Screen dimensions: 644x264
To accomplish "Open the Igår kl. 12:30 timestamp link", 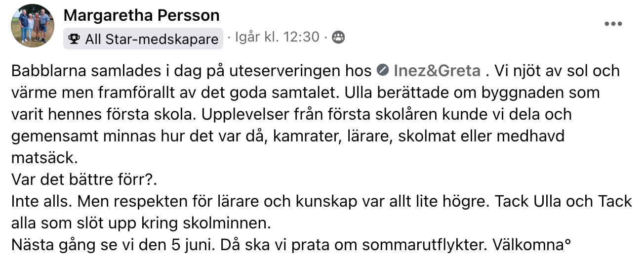I will (278, 37).
